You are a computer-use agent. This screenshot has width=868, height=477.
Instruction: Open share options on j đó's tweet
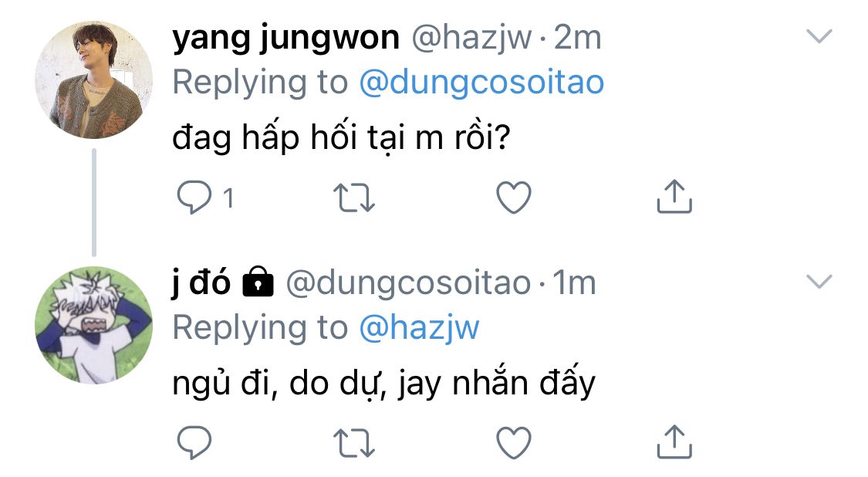pyautogui.click(x=674, y=441)
